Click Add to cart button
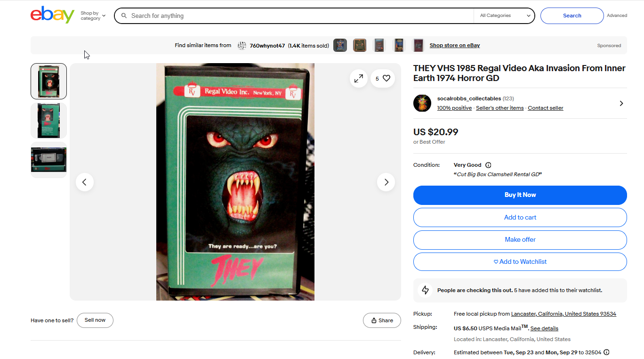Image resolution: width=644 pixels, height=359 pixels. click(520, 217)
